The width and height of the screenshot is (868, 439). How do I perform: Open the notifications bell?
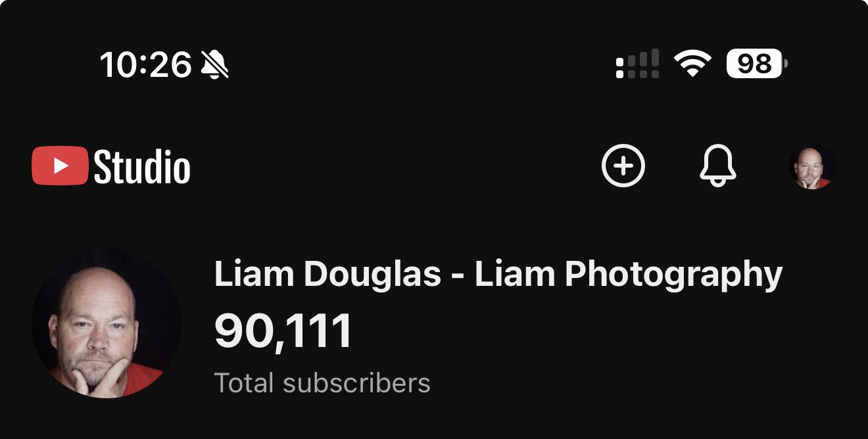(717, 166)
